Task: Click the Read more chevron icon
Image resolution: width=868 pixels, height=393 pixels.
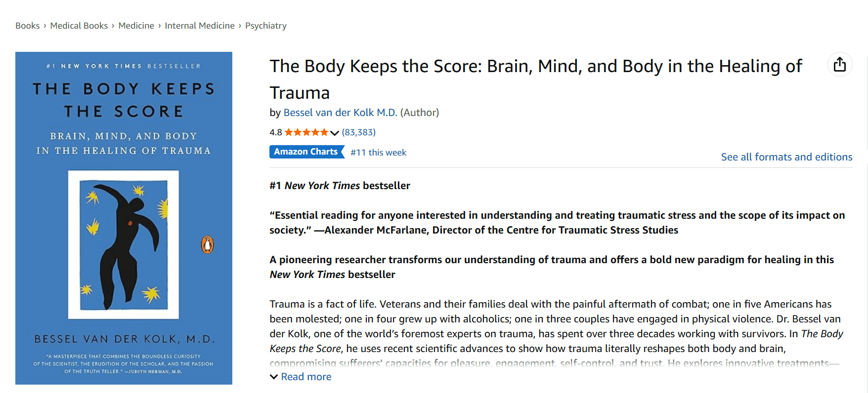Action: click(273, 376)
